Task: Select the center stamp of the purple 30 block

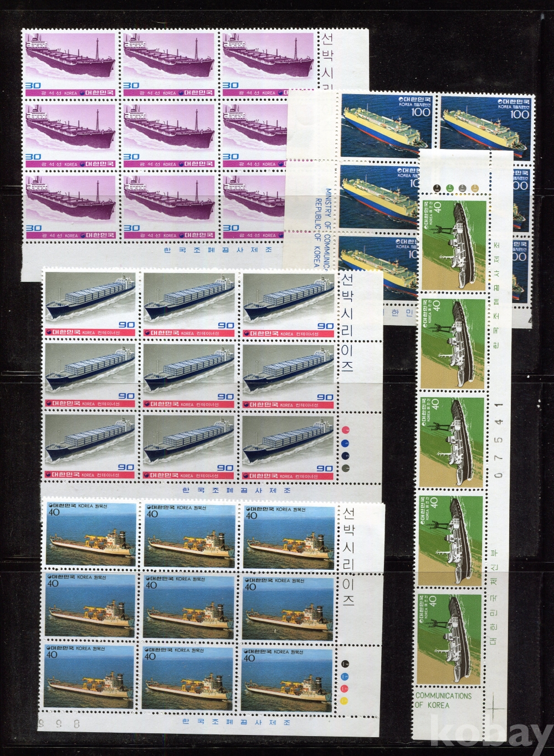Action: 169,136
